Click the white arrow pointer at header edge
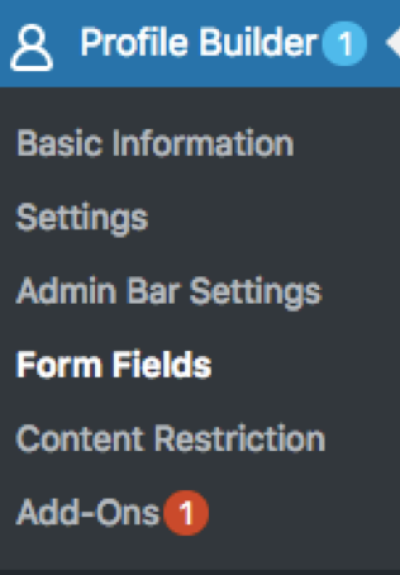Screen dimensions: 400x575 click(393, 43)
